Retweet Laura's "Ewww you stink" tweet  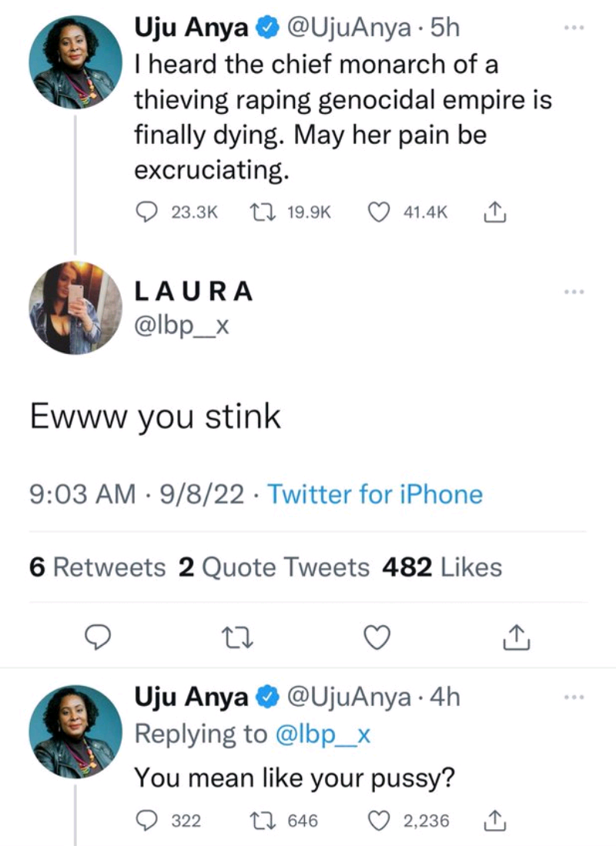[x=238, y=637]
